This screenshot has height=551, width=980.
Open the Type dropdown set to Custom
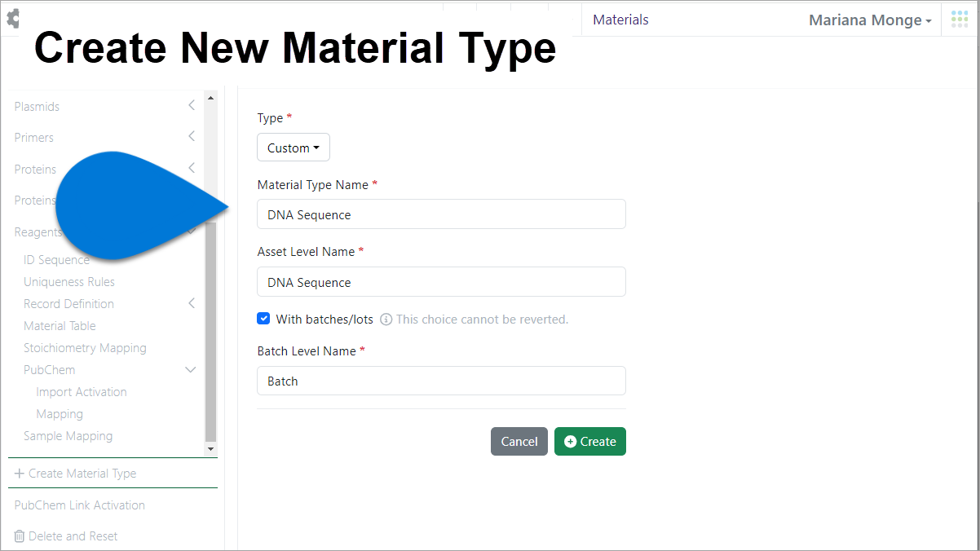pos(294,148)
